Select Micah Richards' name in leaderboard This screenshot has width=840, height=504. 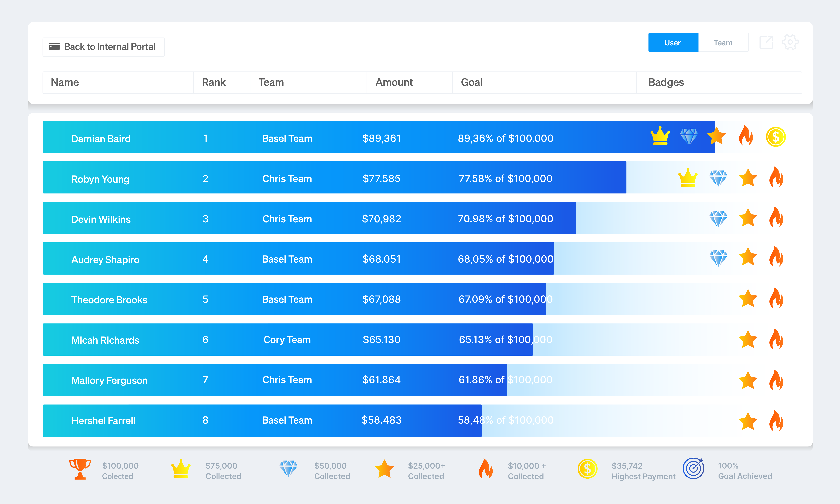(105, 340)
